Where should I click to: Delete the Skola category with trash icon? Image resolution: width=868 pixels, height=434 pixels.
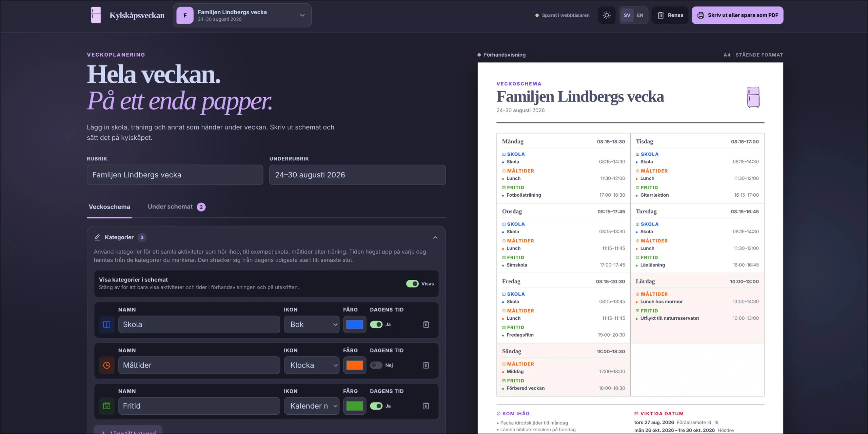426,324
